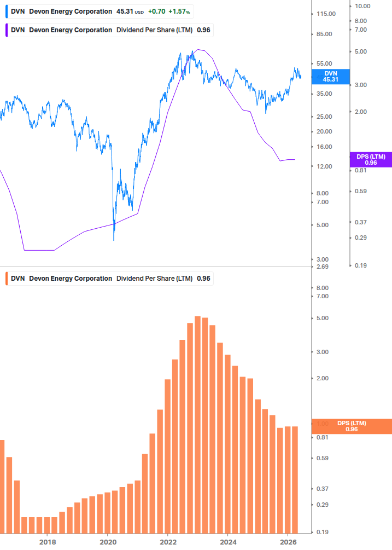Click the 2.69 price axis label

point(323,267)
